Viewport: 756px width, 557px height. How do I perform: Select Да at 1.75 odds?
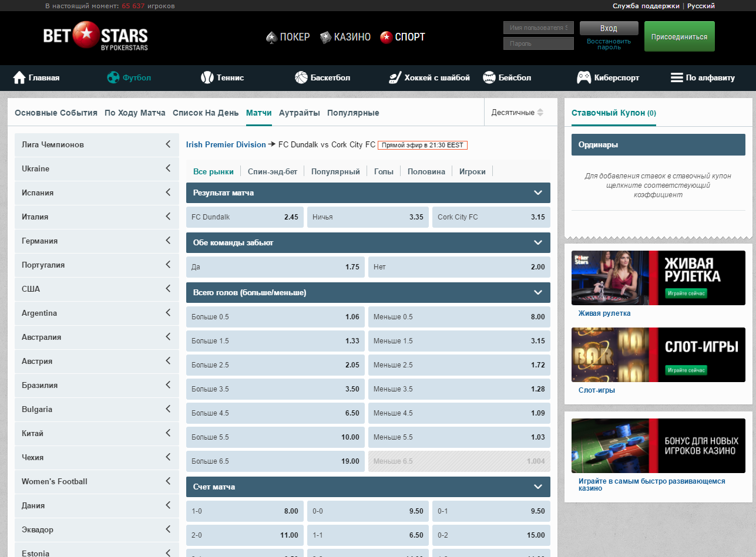[x=275, y=266]
